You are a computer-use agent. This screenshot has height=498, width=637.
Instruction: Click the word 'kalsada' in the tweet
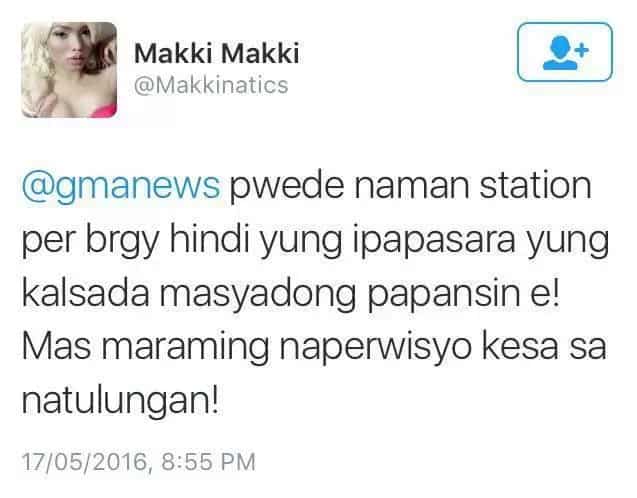(x=85, y=293)
